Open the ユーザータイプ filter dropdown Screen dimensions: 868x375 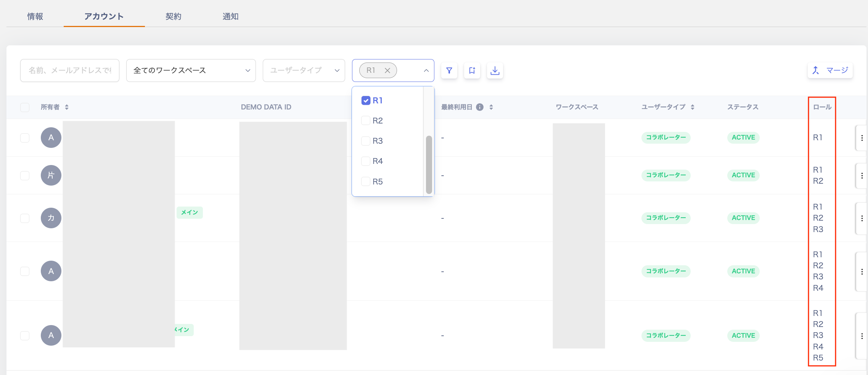click(304, 71)
